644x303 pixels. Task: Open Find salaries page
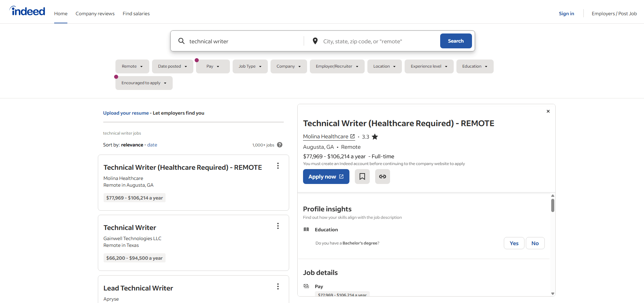(x=136, y=14)
